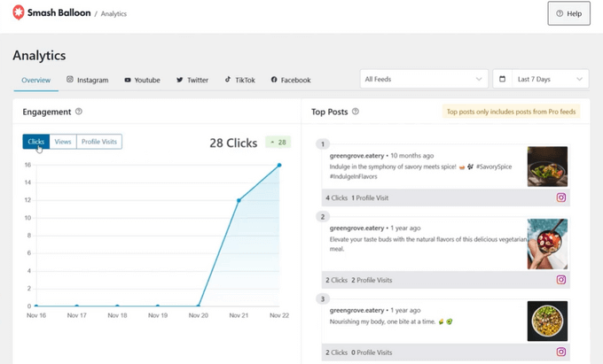This screenshot has height=364, width=603.
Task: Click the rank 1 number badge
Action: tap(323, 144)
